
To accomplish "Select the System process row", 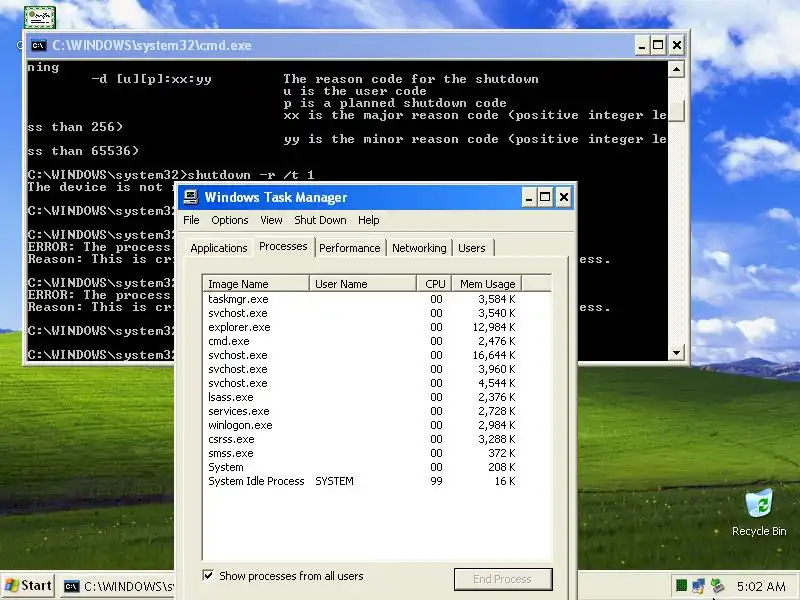I will 362,467.
